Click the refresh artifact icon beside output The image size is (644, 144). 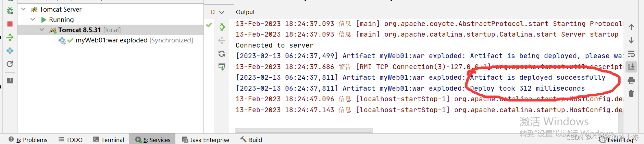tap(222, 54)
